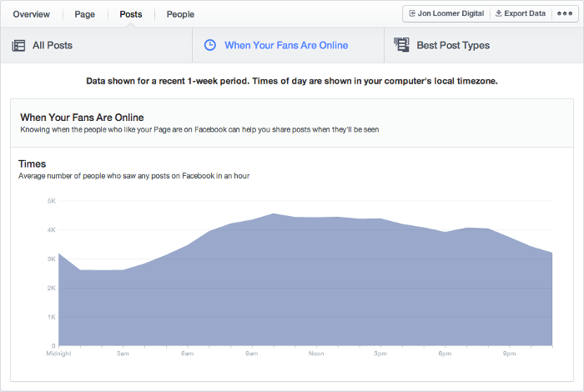Viewport: 584px width, 392px height.
Task: Go to the People tab
Action: point(180,14)
